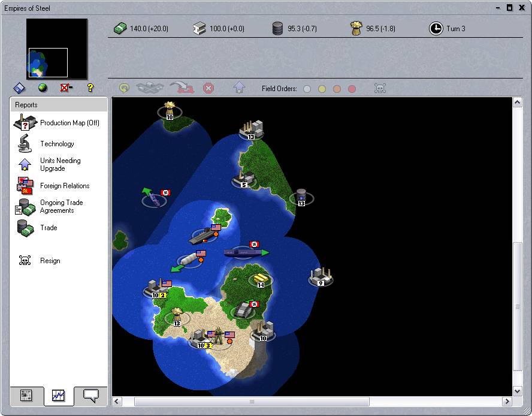Click the map's vertical scrollbar down arrow

click(x=518, y=391)
